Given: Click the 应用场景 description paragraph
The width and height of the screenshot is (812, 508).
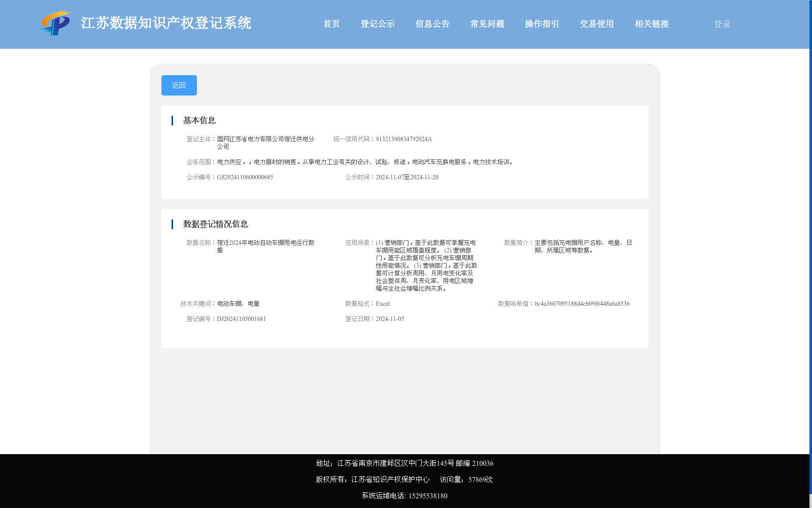Looking at the screenshot, I should tap(426, 266).
